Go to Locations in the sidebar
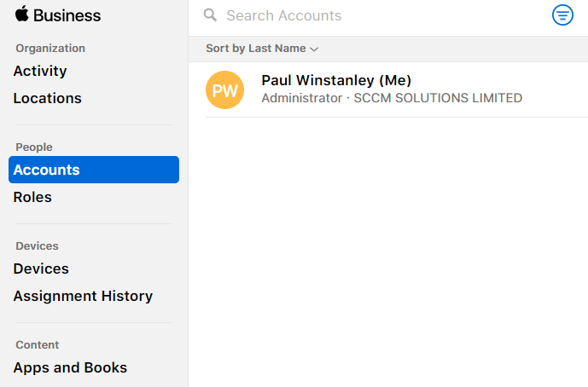The image size is (588, 387). pos(48,98)
